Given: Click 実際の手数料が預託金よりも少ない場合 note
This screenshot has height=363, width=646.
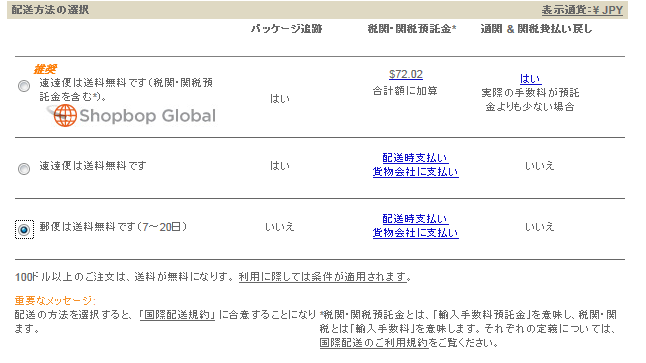Looking at the screenshot, I should tap(530, 100).
